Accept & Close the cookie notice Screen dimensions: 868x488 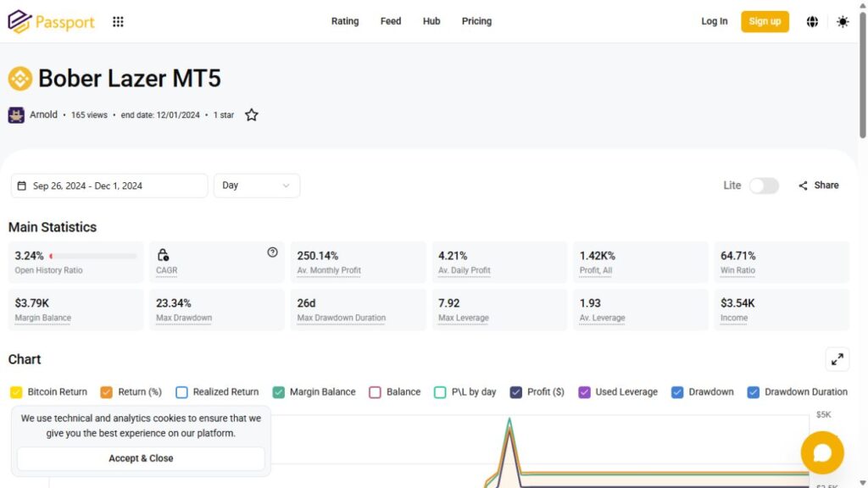point(141,458)
